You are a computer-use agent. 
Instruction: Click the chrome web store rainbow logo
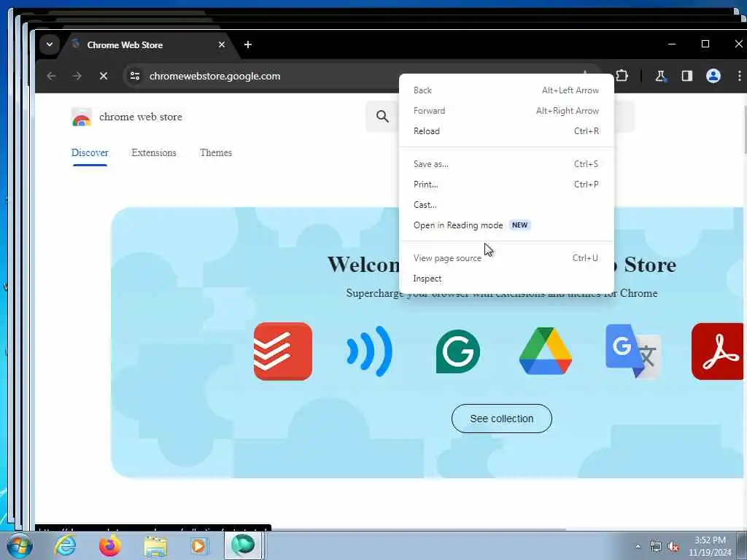coord(82,117)
